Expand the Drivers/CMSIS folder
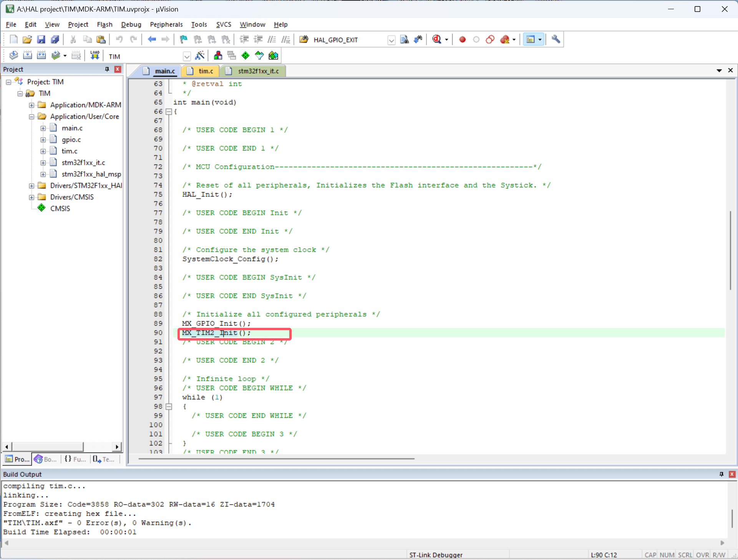This screenshot has height=560, width=738. (32, 197)
